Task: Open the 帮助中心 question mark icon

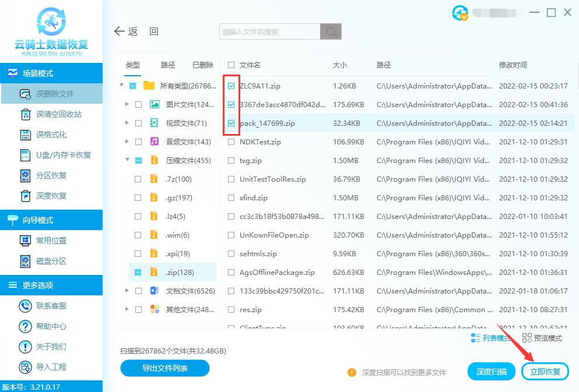Action: coord(25,326)
